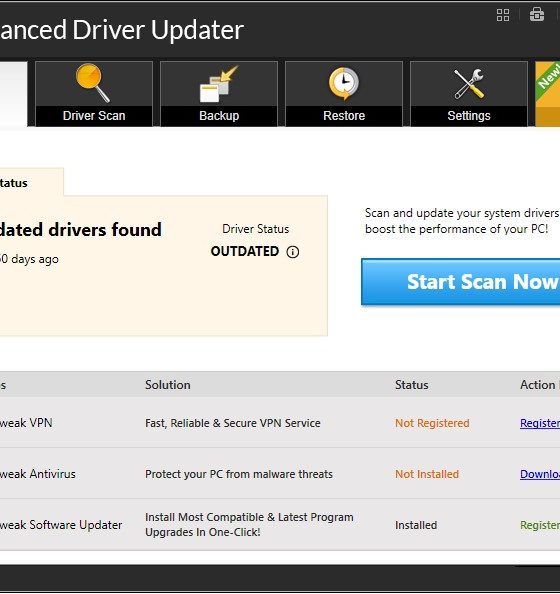Click Start Scan Now button

[461, 282]
